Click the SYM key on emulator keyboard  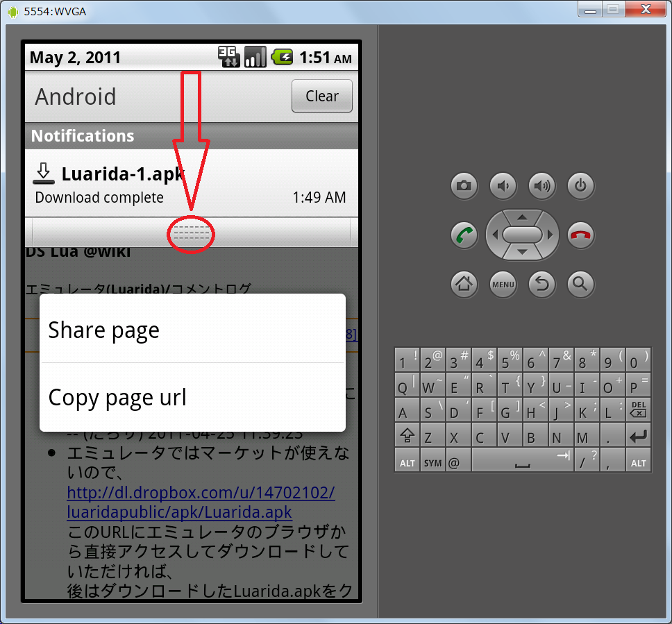(x=433, y=459)
